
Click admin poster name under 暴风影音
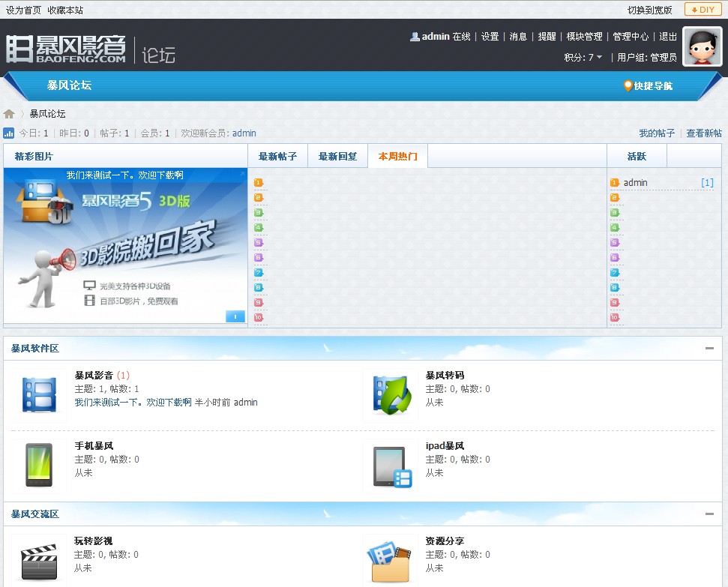[x=246, y=402]
